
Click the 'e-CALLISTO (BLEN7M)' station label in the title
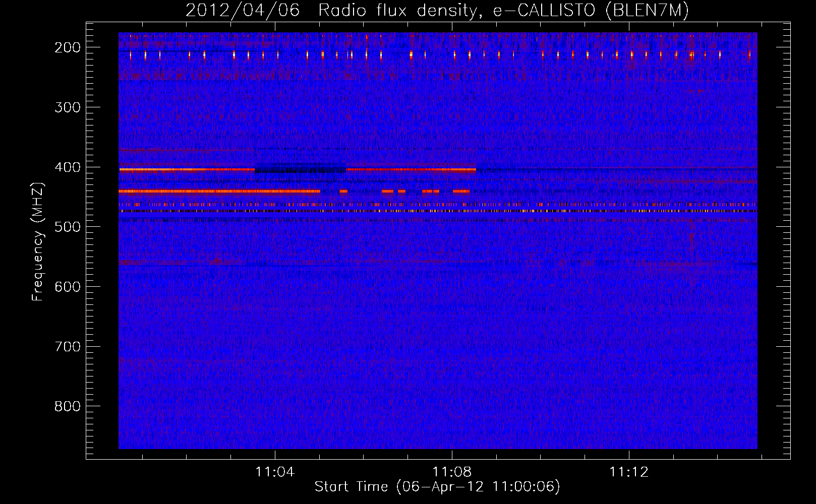point(591,10)
